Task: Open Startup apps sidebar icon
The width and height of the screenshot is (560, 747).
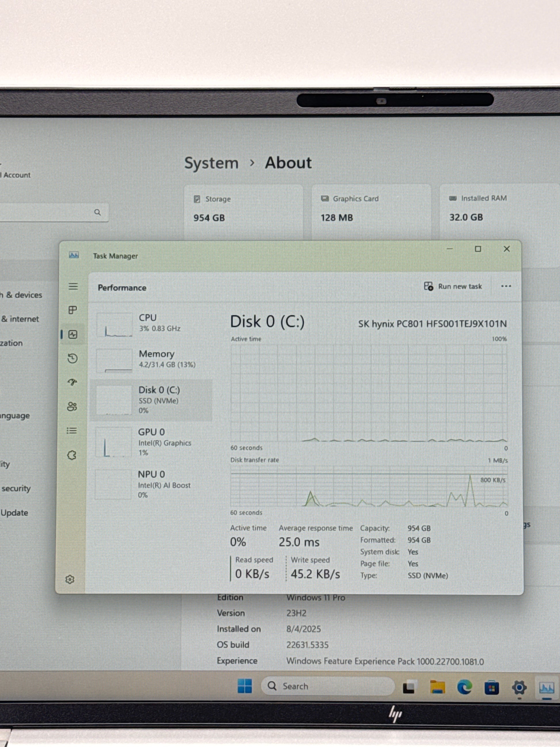Action: point(72,382)
